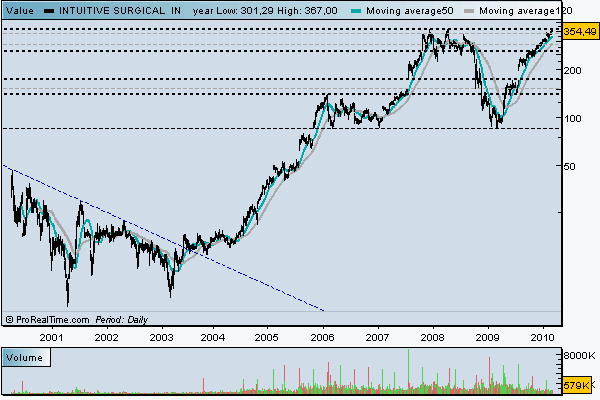This screenshot has width=600, height=400.
Task: Click the black INTUITIVE SURGICAL legend swatch
Action: pyautogui.click(x=49, y=11)
